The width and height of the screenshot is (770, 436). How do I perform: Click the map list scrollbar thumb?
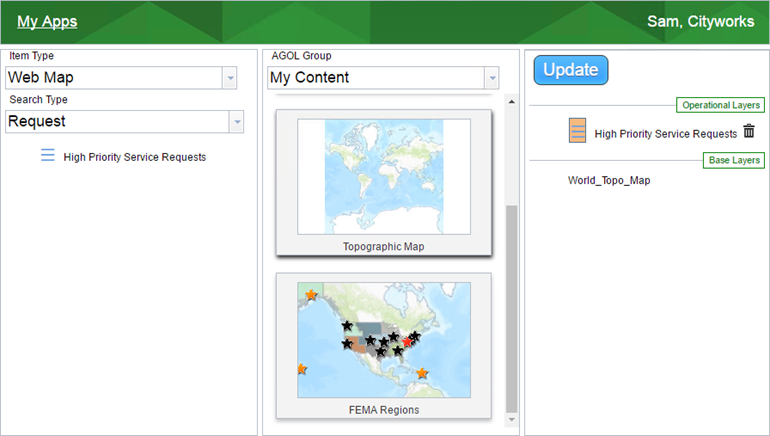point(512,309)
